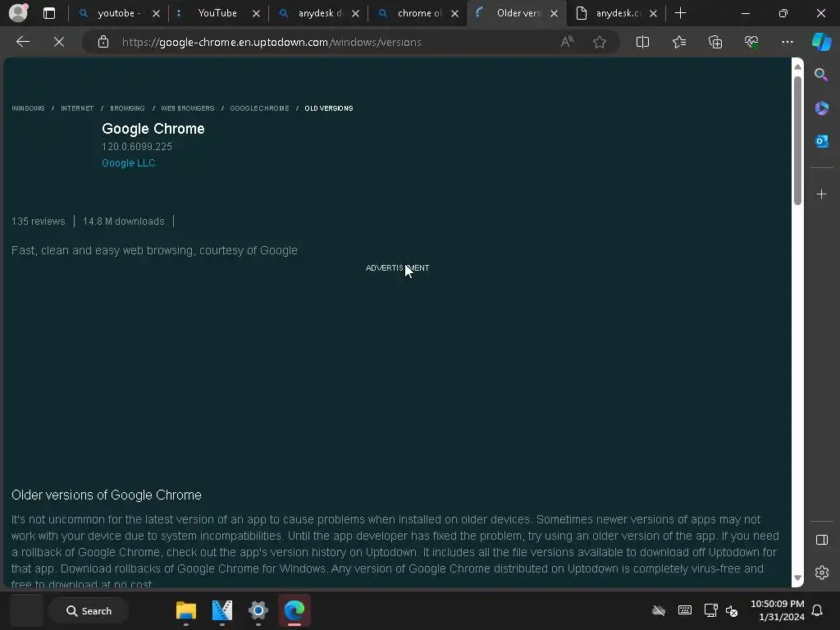This screenshot has width=840, height=630.
Task: Click Older versions of Google Chrome heading
Action: pyautogui.click(x=107, y=495)
